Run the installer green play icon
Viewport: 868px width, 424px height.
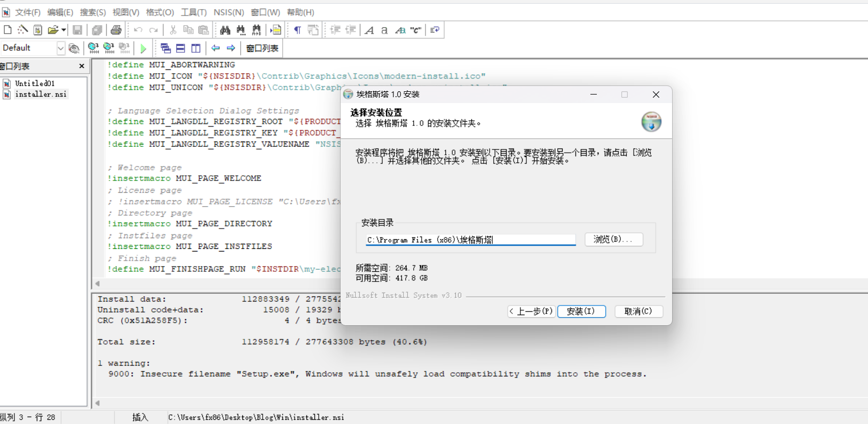(143, 49)
